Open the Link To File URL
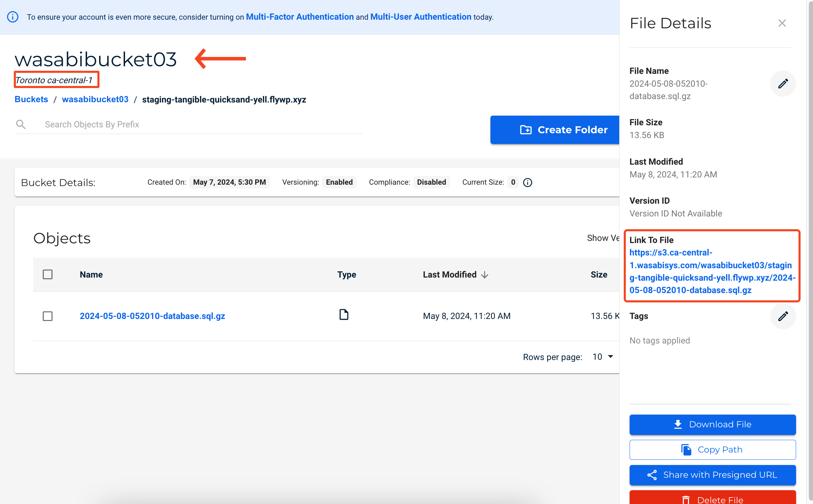The height and width of the screenshot is (504, 813). pyautogui.click(x=712, y=271)
